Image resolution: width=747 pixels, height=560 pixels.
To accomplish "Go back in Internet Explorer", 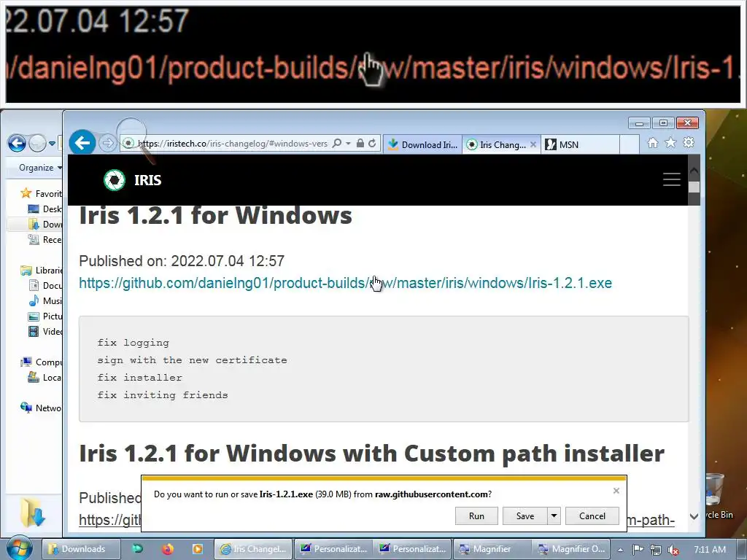I will pyautogui.click(x=82, y=142).
